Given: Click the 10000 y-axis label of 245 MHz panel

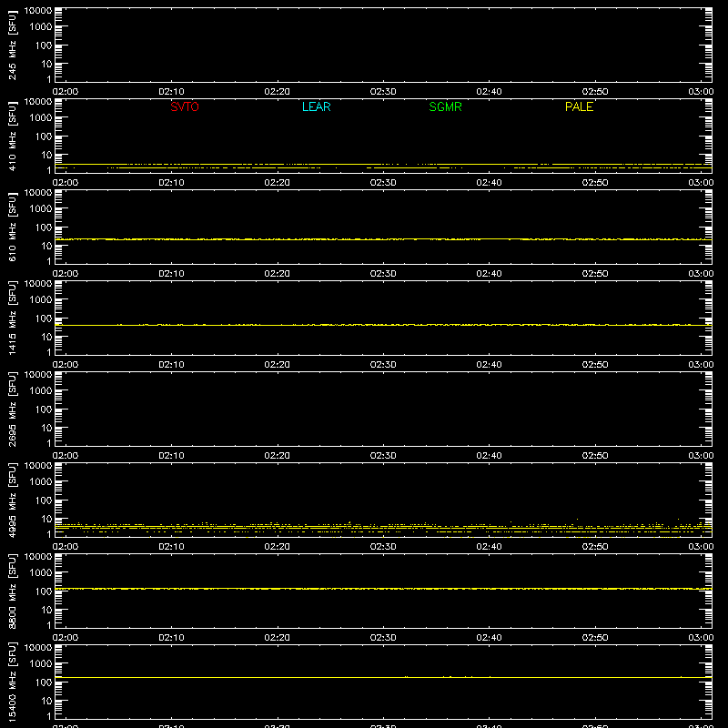Looking at the screenshot, I should coord(38,11).
